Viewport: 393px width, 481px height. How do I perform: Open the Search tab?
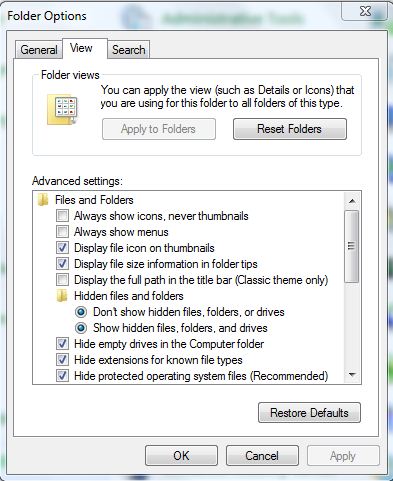[x=129, y=50]
